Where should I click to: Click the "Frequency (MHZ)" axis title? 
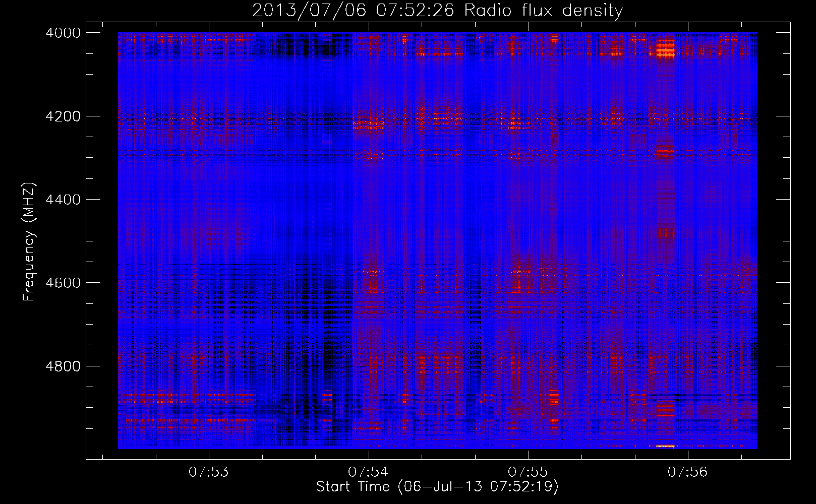click(29, 241)
